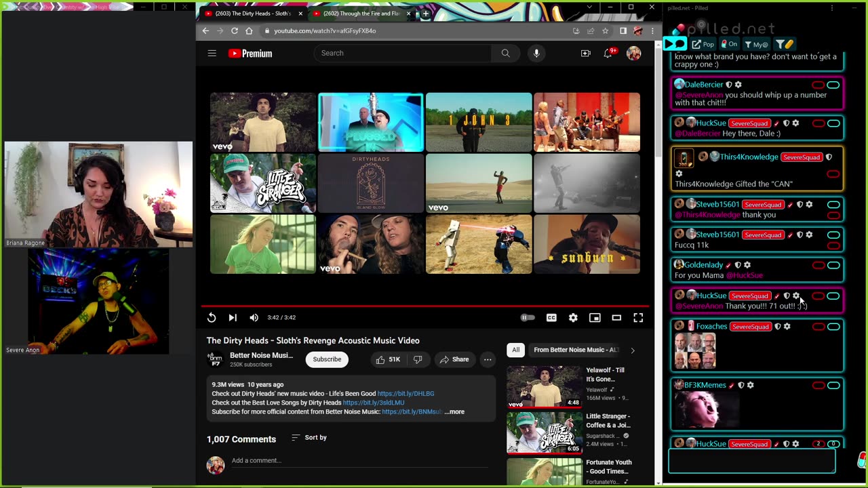Open the bit.ly/3sIdLMU link
The width and height of the screenshot is (868, 488).
pos(374,403)
